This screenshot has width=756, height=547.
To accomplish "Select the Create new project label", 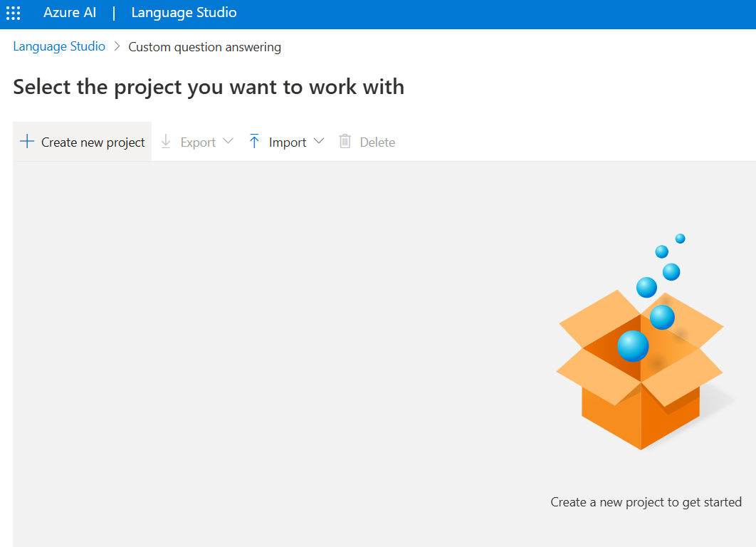I will click(x=93, y=142).
